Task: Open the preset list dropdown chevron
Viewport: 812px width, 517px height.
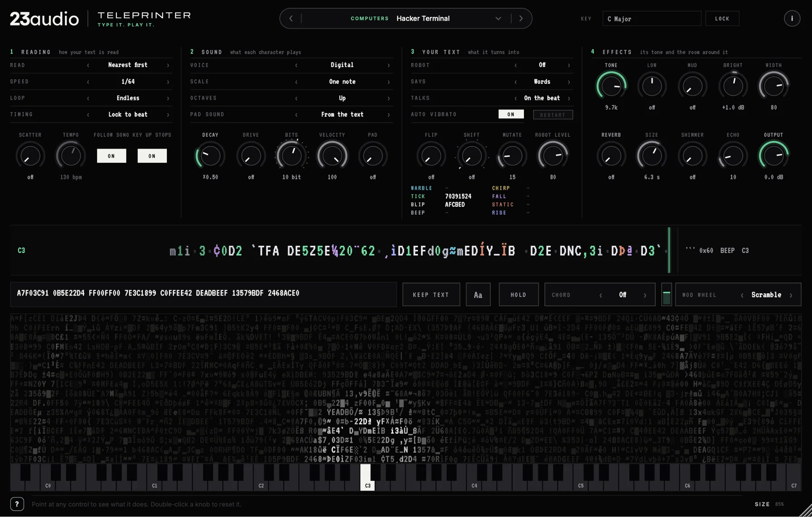Action: pos(498,19)
